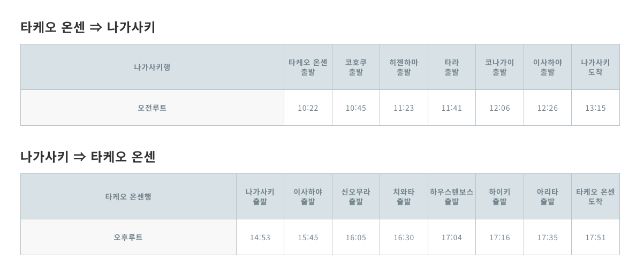The width and height of the screenshot is (644, 275).
Task: Select the 10:22 departure time cell
Action: point(308,108)
